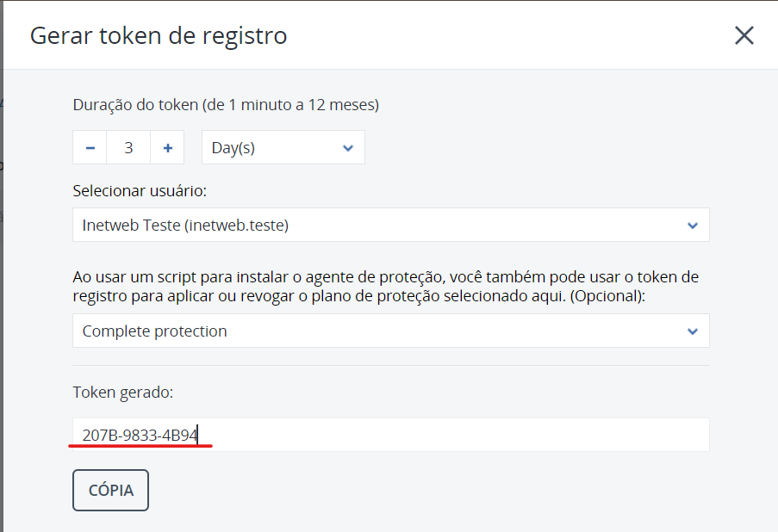
Task: Increase token duration with plus button
Action: tap(168, 148)
